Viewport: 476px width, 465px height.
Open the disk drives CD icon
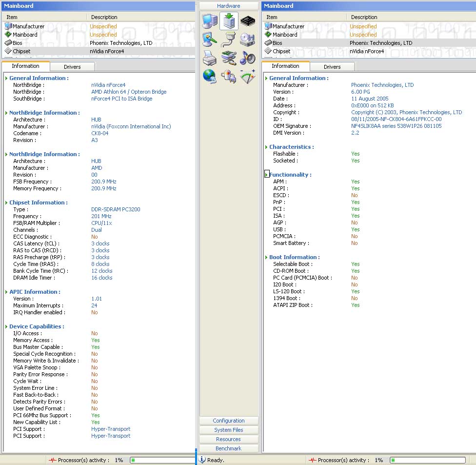248,40
